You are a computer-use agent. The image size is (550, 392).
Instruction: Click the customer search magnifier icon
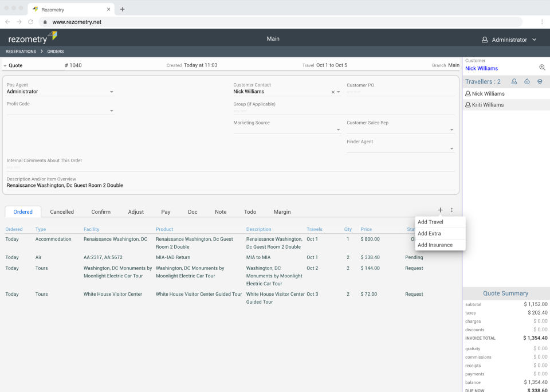click(542, 68)
